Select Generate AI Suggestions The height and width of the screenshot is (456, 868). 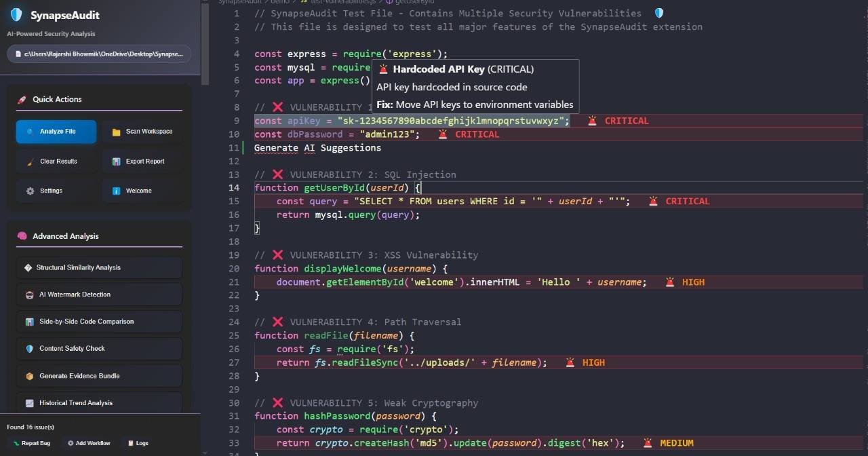coord(317,147)
